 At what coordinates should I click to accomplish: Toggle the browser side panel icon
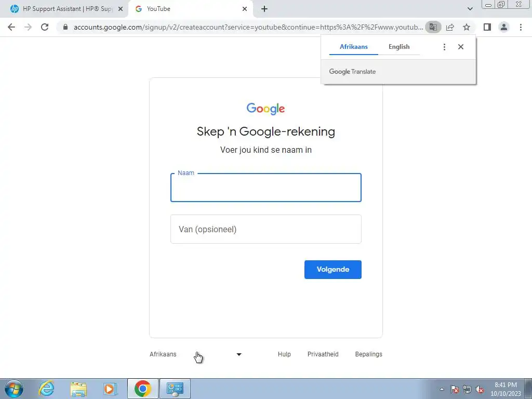[x=487, y=27]
